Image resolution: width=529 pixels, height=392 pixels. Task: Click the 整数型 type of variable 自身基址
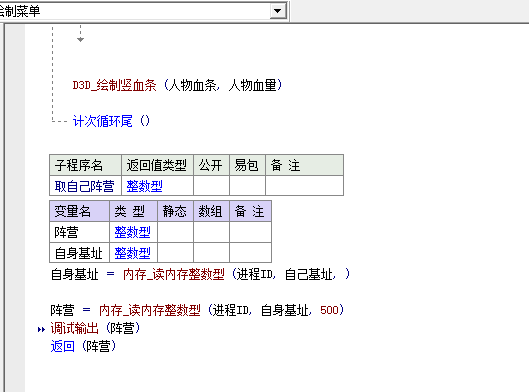tap(133, 253)
